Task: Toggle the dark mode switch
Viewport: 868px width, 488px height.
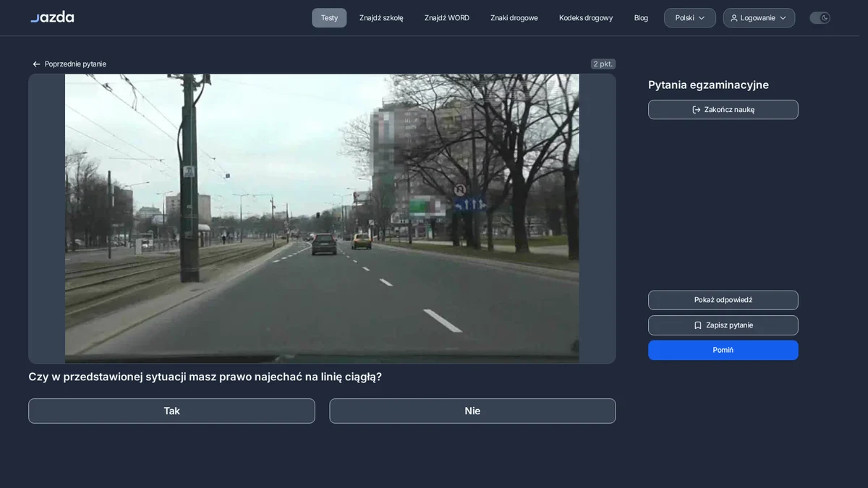Action: click(820, 18)
